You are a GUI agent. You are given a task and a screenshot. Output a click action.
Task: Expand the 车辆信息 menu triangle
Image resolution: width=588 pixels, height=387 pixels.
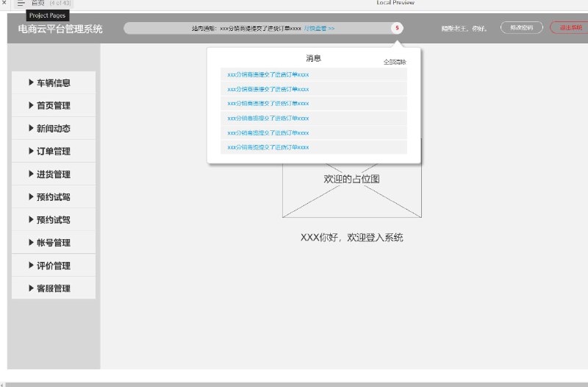pyautogui.click(x=31, y=82)
